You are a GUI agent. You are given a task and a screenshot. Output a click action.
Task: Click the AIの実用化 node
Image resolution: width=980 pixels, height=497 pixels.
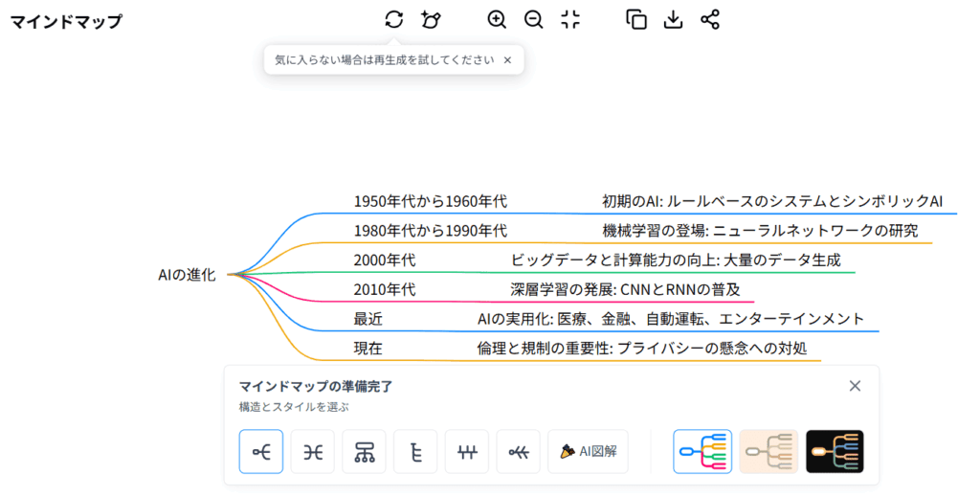point(671,319)
